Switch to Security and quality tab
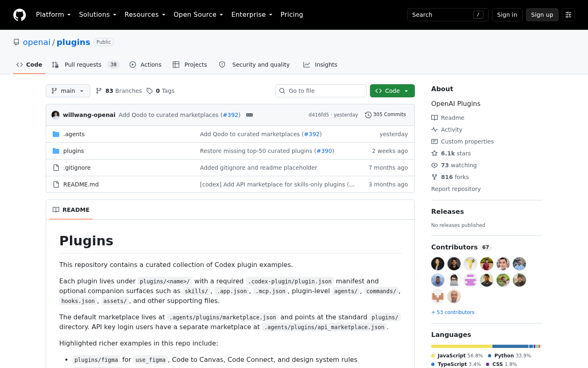The image size is (588, 368). pyautogui.click(x=254, y=65)
